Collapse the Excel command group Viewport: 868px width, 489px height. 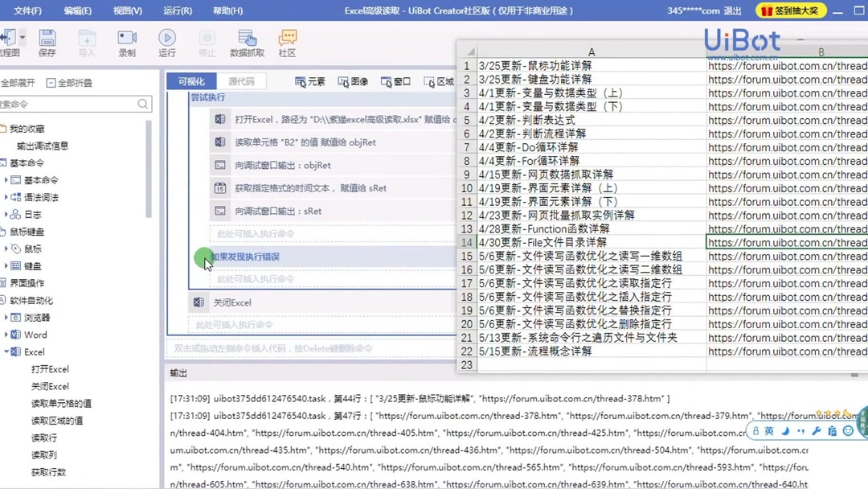(7, 351)
